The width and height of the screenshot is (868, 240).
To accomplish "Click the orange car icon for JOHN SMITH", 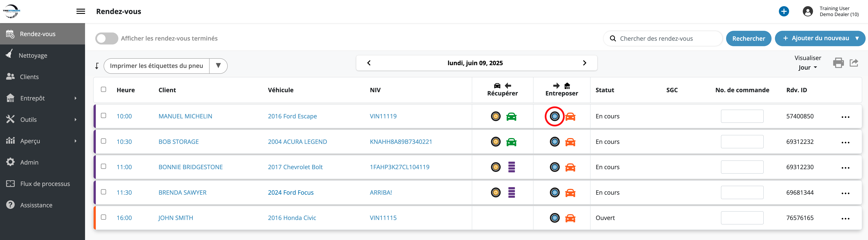I will pos(570,218).
